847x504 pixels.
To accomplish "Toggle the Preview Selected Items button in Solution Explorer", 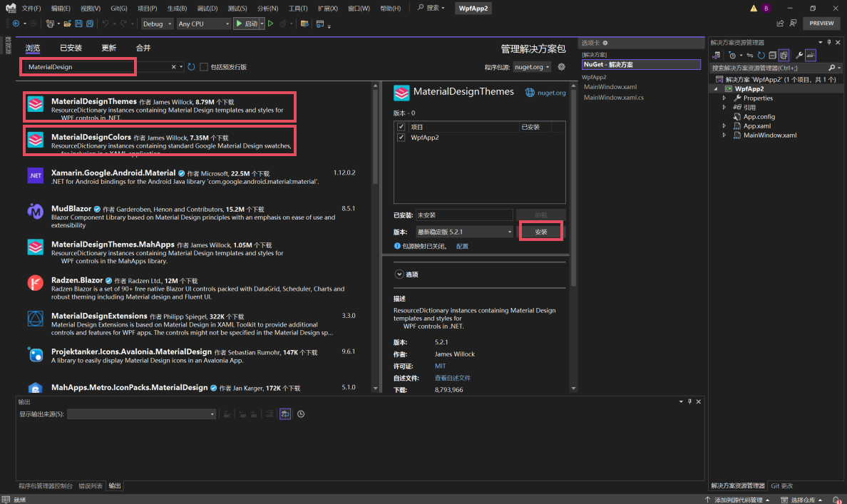I will click(x=811, y=55).
